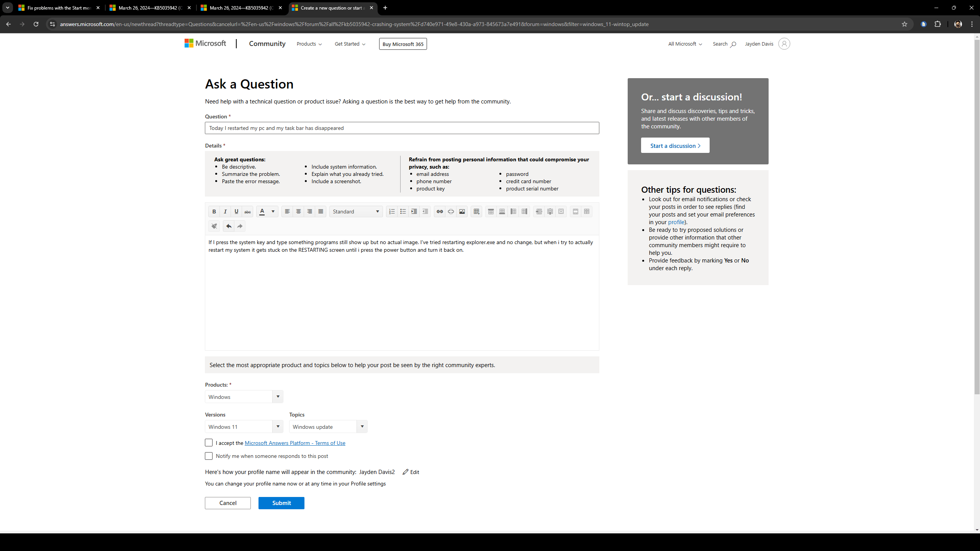Insert a table in the editor
The width and height of the screenshot is (980, 551).
tap(476, 212)
